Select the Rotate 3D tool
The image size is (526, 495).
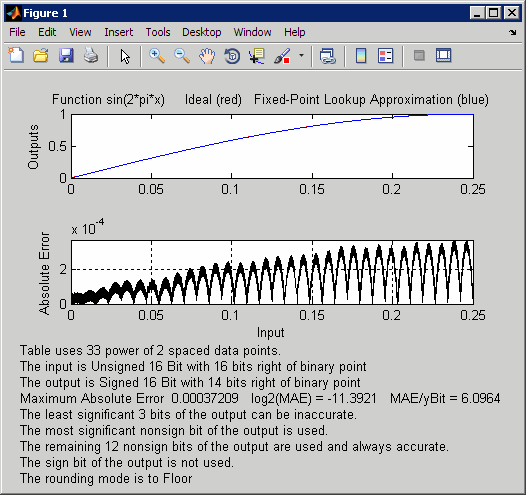click(x=232, y=56)
